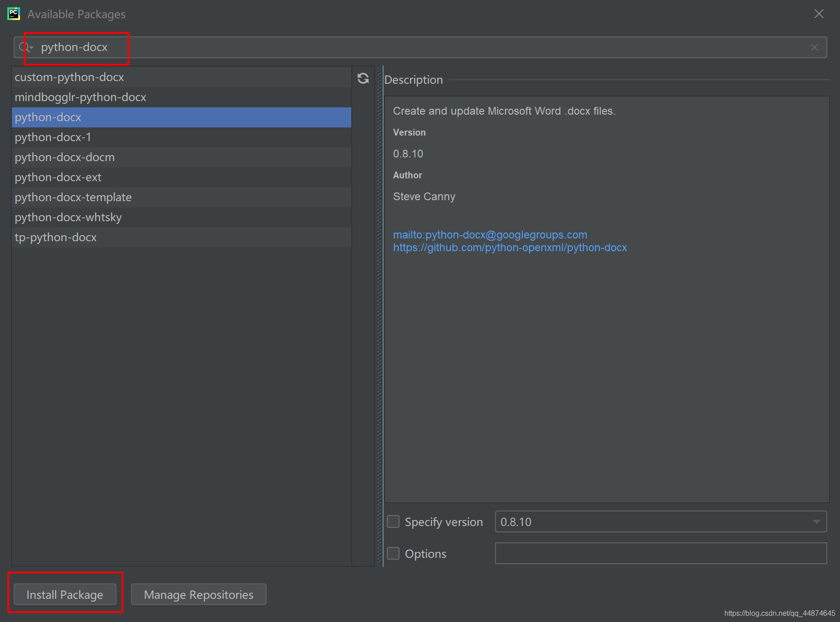Enable the Options checkbox
Image resolution: width=840 pixels, height=622 pixels.
point(393,553)
